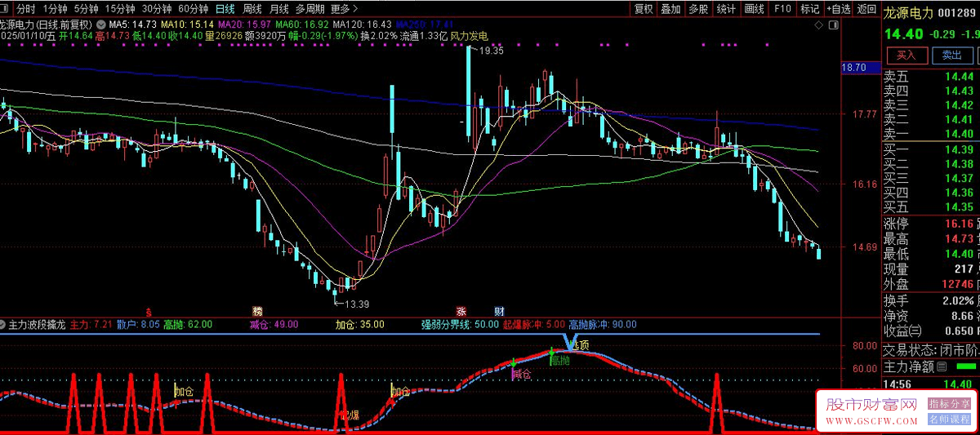The height and width of the screenshot is (435, 980).
Task: Click the red S marker on timeline
Action: pyautogui.click(x=148, y=311)
